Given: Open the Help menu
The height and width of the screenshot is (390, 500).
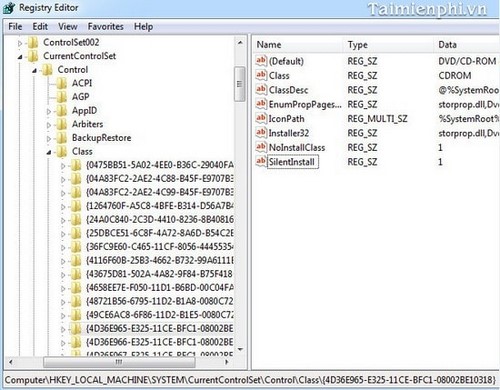Looking at the screenshot, I should 143,26.
